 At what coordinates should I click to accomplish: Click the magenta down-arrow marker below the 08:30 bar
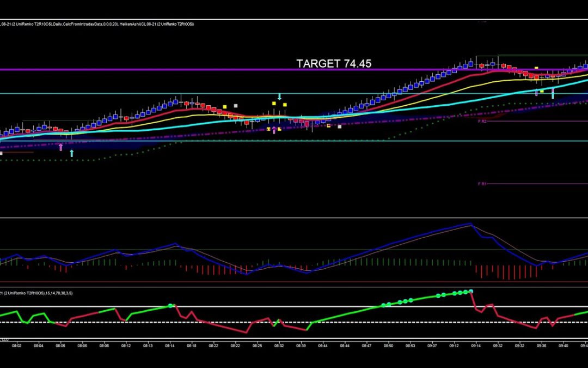[274, 130]
